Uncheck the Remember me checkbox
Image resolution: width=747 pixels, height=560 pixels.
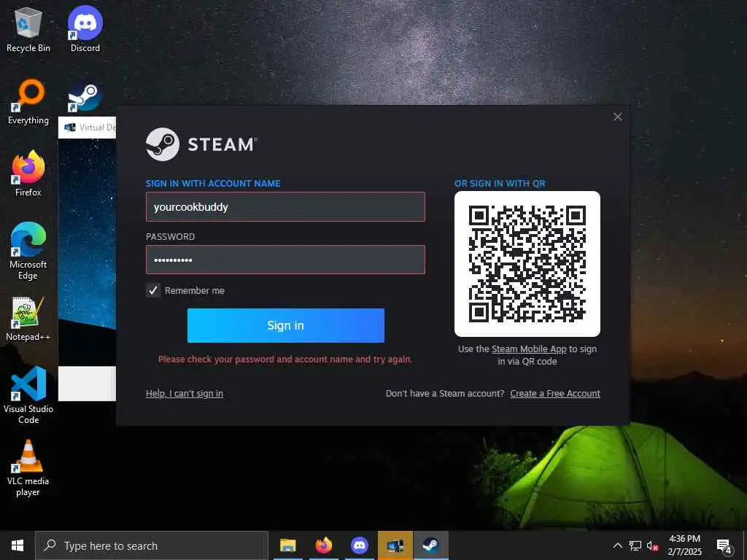[x=153, y=290]
